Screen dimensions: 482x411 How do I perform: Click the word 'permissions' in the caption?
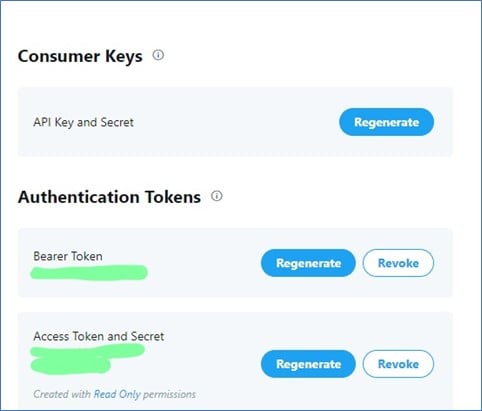pos(169,395)
